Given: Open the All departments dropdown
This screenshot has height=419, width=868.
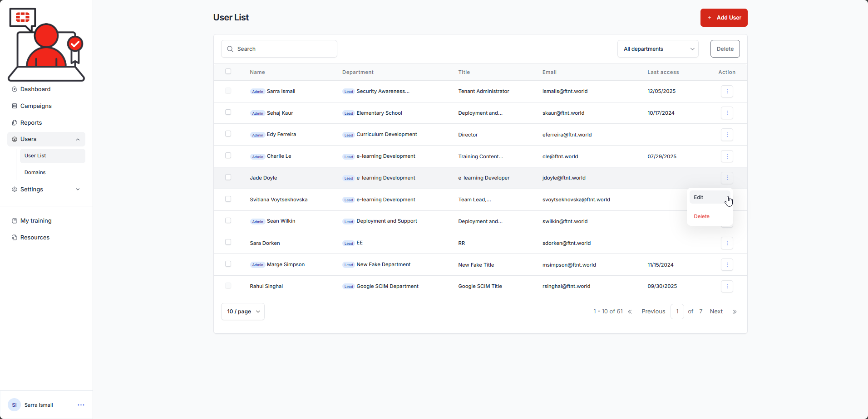Looking at the screenshot, I should coord(658,49).
